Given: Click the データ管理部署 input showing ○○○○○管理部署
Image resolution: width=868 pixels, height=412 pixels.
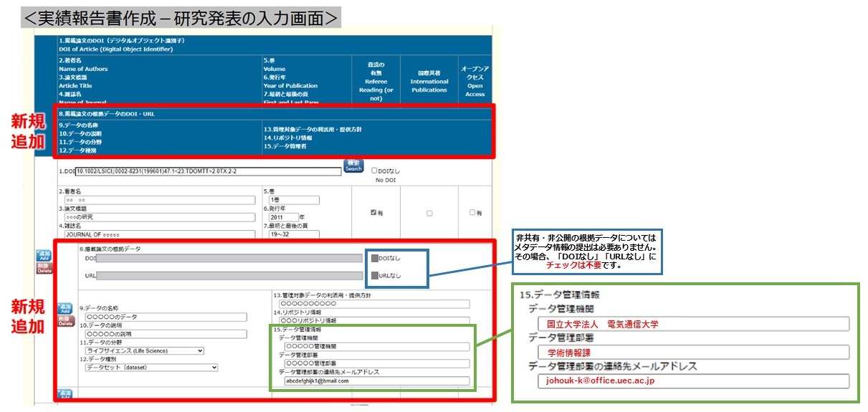Looking at the screenshot, I should click(x=376, y=363).
